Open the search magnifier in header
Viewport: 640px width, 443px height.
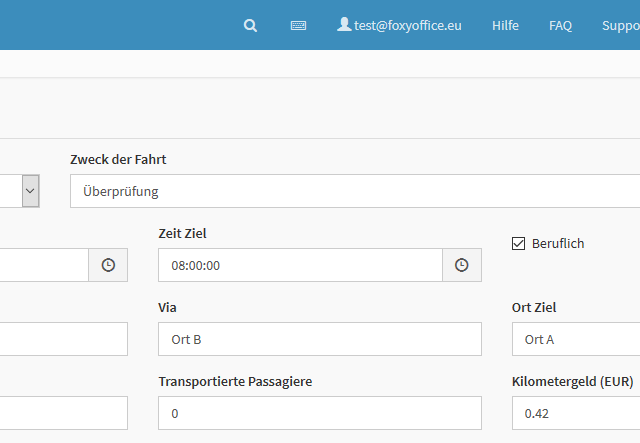pyautogui.click(x=250, y=25)
